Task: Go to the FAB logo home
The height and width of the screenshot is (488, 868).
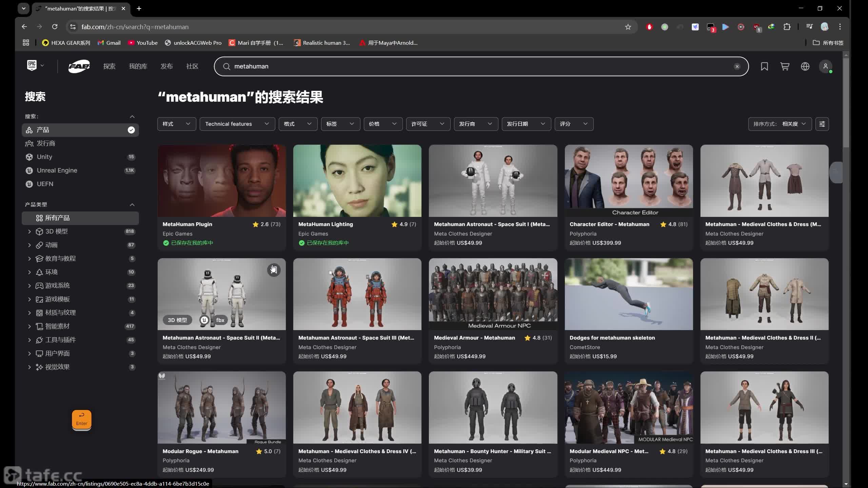Action: click(79, 66)
